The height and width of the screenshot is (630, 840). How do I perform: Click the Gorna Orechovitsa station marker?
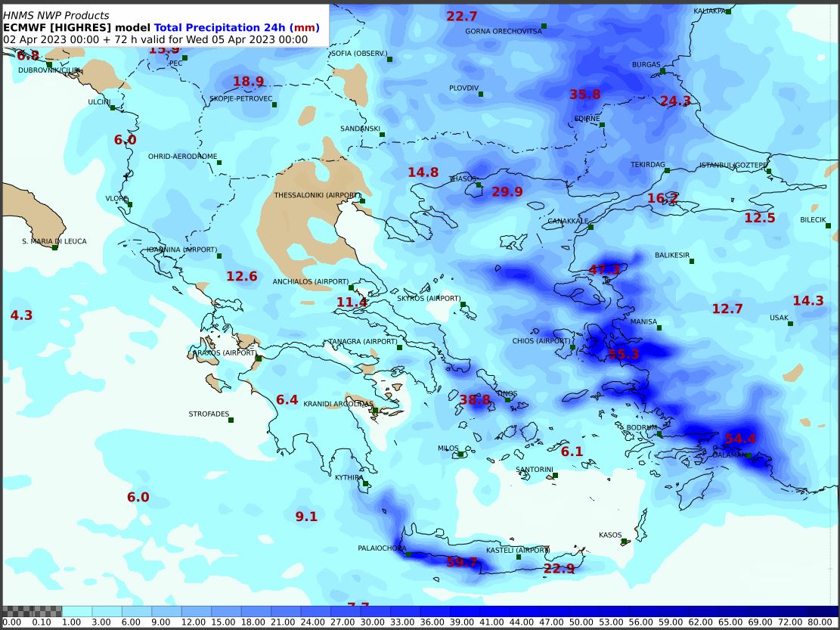[x=544, y=26]
